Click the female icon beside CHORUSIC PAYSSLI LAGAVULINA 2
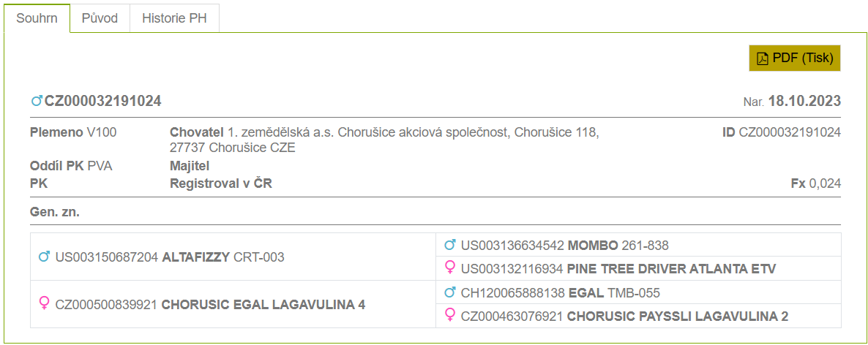The width and height of the screenshot is (868, 345). (x=450, y=316)
